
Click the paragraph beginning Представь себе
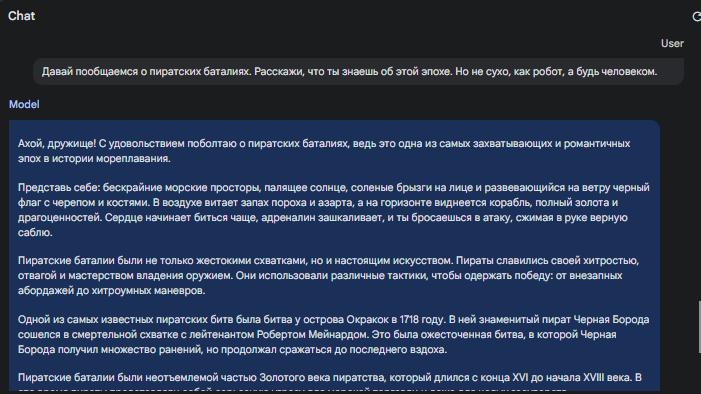334,210
